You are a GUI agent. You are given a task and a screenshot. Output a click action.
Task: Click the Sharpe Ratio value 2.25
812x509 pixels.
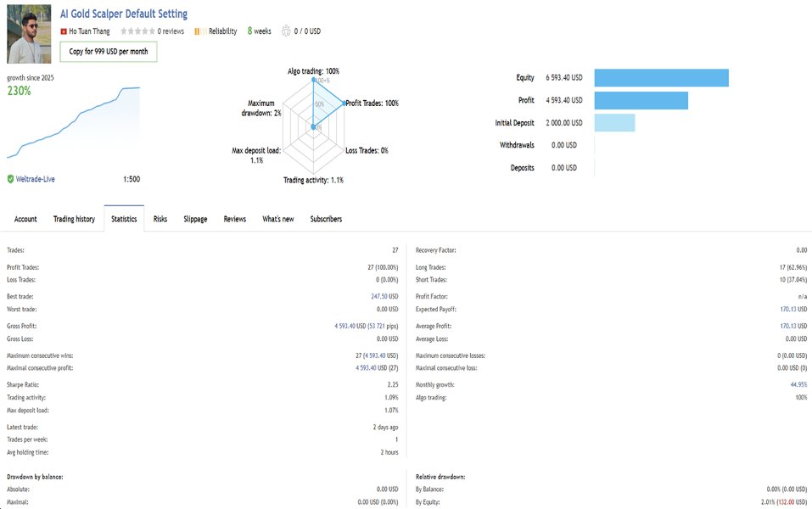(393, 385)
